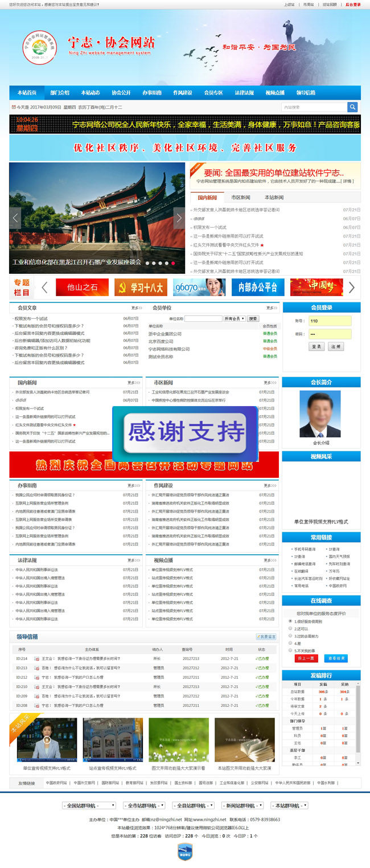The height and width of the screenshot is (868, 370).
Task: Open the 新闻站群导航 dropdown
Action: pyautogui.click(x=242, y=805)
